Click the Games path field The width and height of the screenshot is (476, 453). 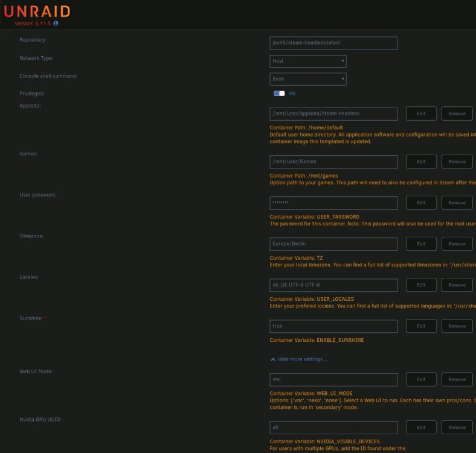click(333, 161)
